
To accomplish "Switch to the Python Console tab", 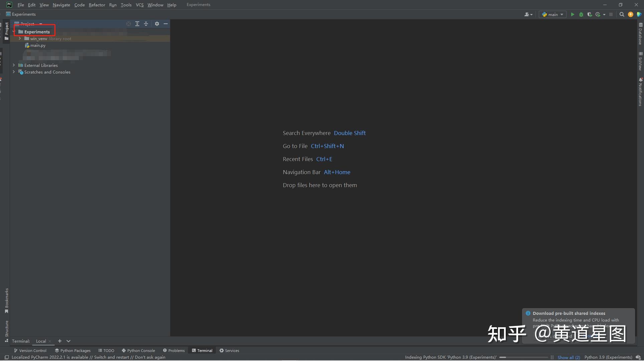I will 138,350.
